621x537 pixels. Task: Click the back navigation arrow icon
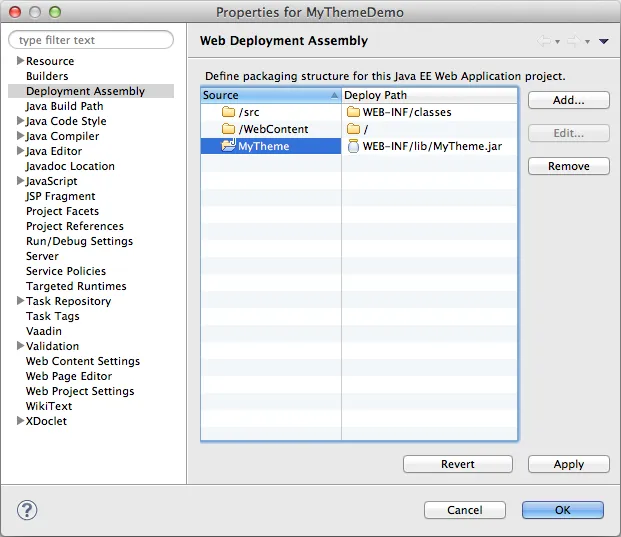[544, 41]
